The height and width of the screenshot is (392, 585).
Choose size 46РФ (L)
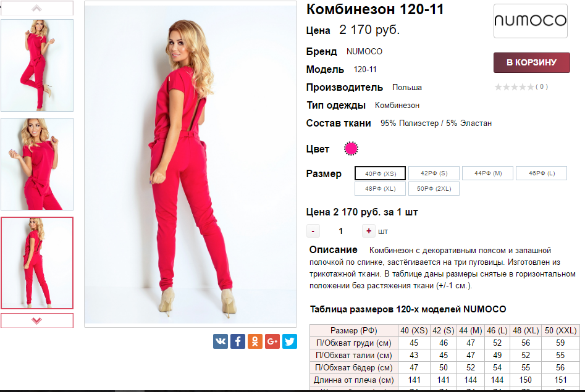point(541,173)
